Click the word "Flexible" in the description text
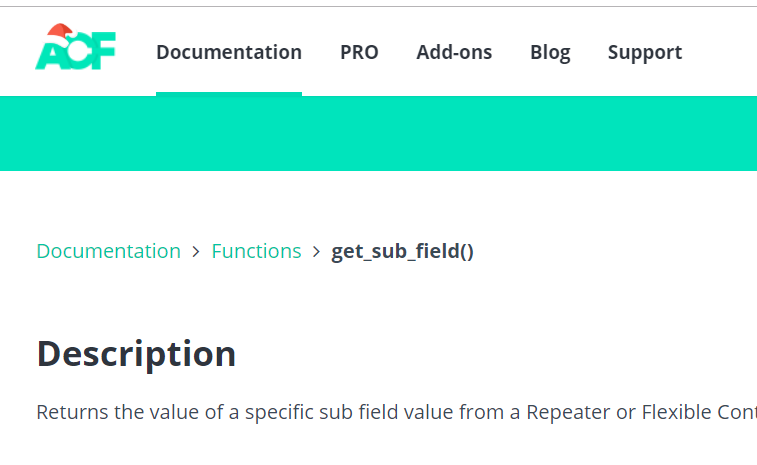This screenshot has height=465, width=757. (677, 412)
